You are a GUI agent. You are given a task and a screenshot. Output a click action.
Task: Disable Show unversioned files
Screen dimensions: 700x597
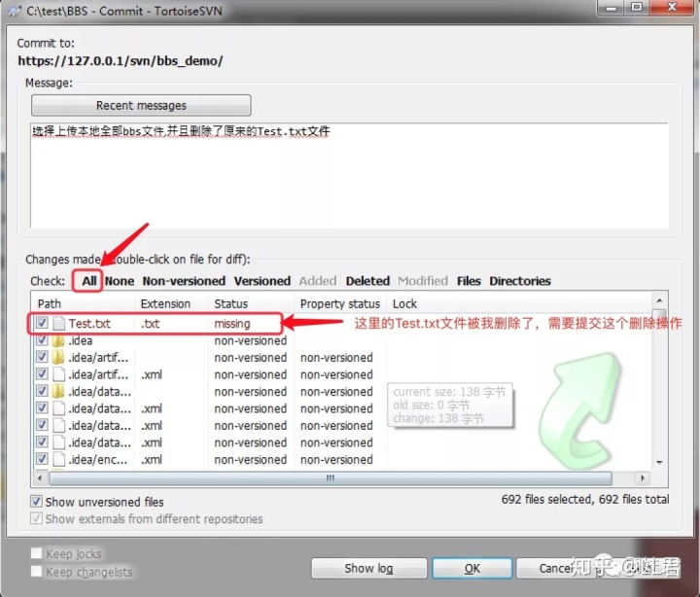click(x=36, y=501)
